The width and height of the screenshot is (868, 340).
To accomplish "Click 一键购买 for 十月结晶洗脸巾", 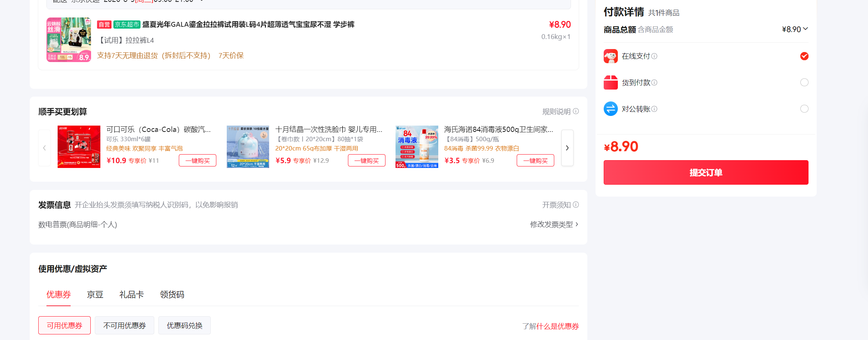I will pos(367,161).
